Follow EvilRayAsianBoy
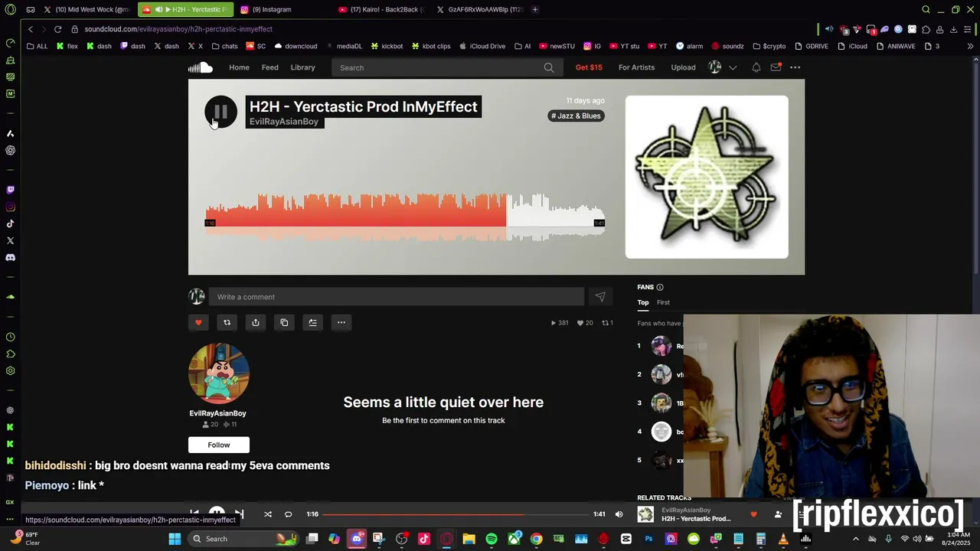The image size is (980, 551). [x=219, y=445]
